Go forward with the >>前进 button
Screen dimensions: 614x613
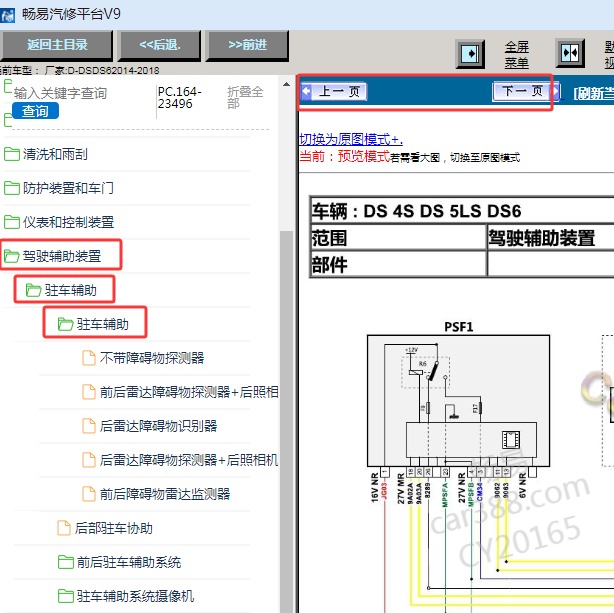tap(247, 45)
